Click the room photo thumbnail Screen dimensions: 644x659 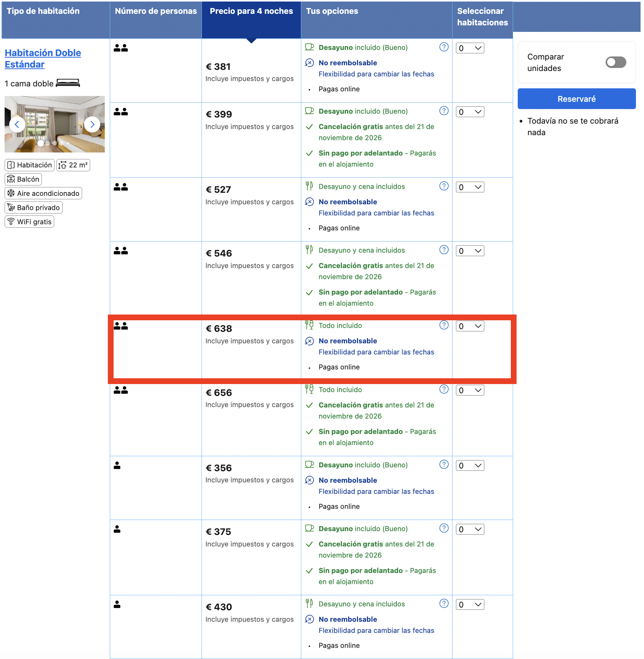coord(54,124)
